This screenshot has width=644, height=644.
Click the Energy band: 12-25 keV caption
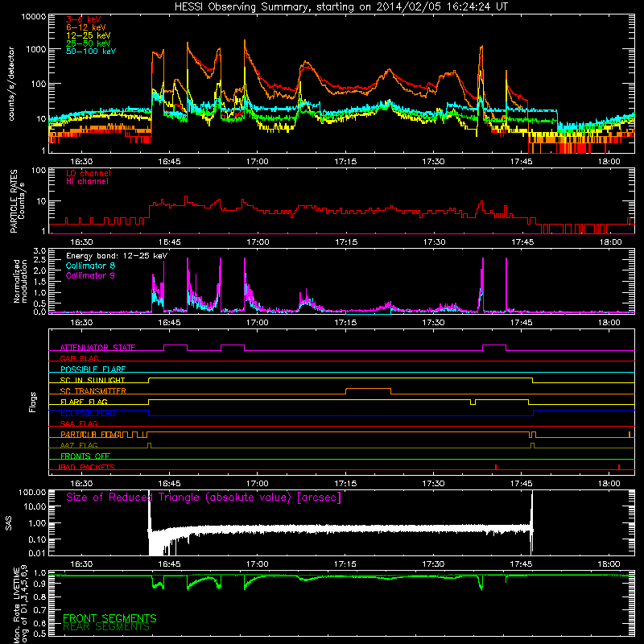pyautogui.click(x=117, y=256)
